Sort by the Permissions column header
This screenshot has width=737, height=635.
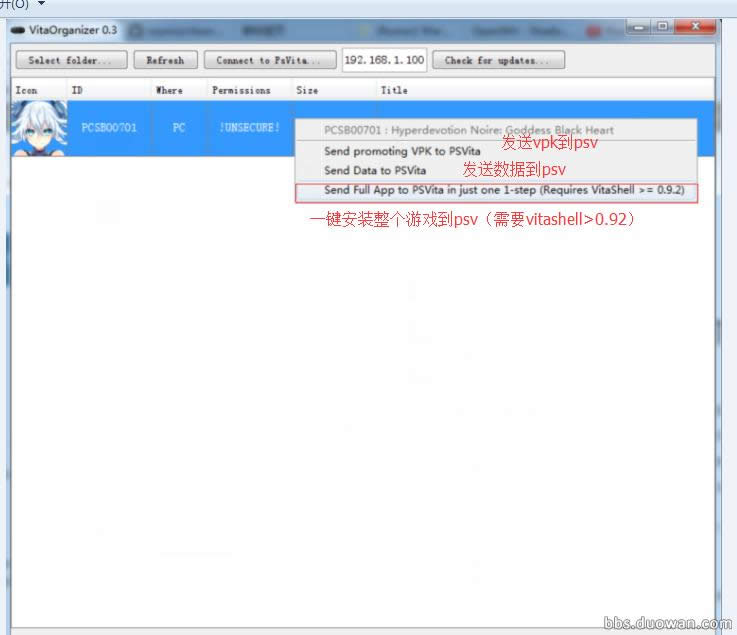[241, 90]
